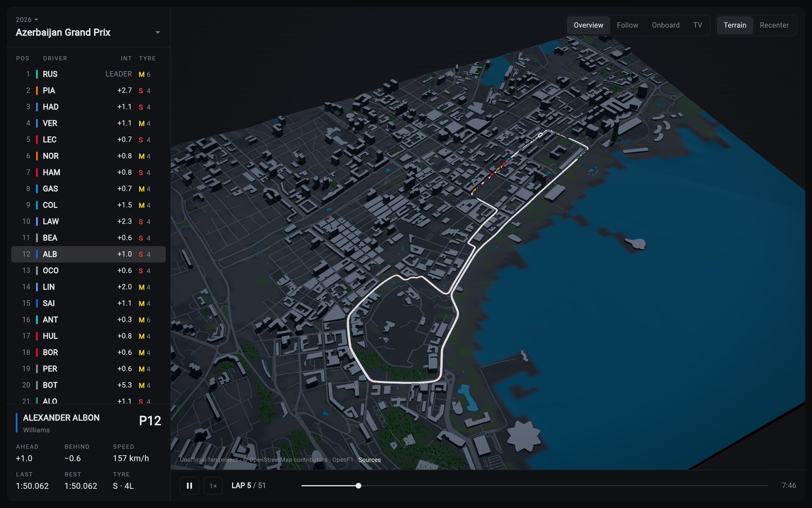Select driver LAW row
The image size is (812, 508).
[x=88, y=221]
